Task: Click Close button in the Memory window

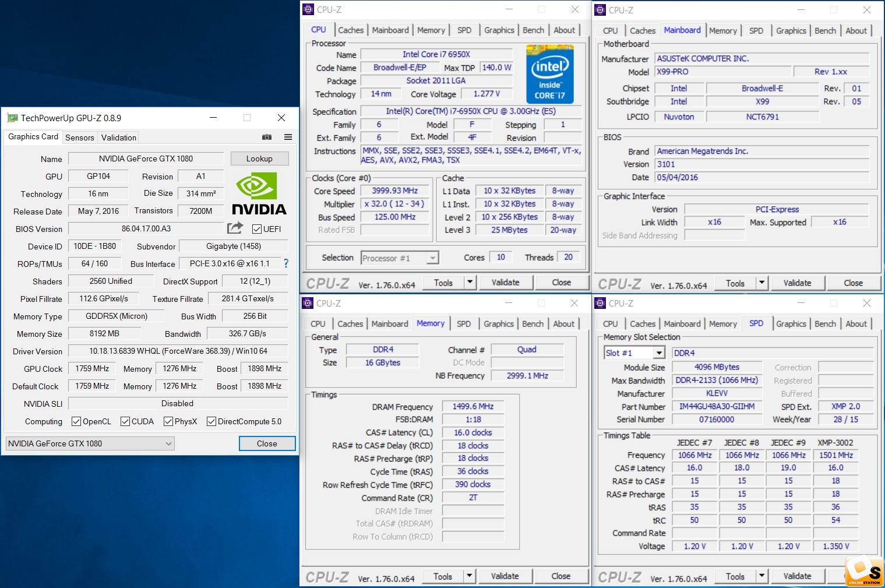Action: (x=560, y=576)
